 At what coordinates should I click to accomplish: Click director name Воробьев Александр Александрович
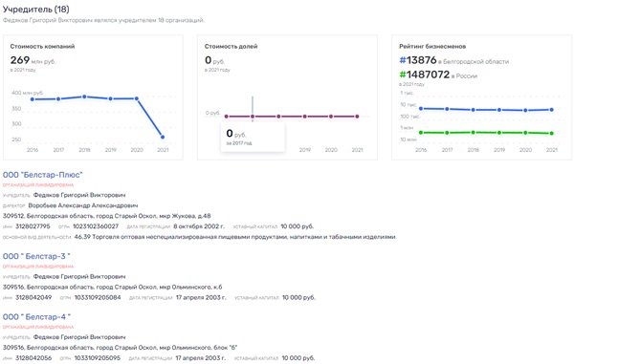coord(83,205)
